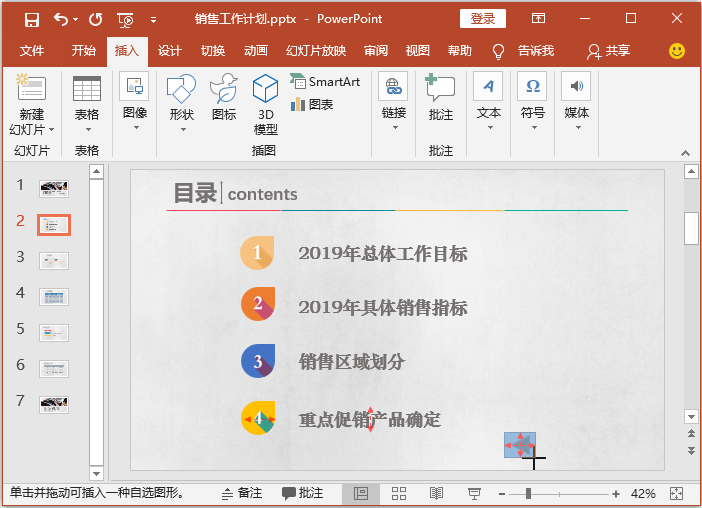
Task: Toggle the 备注 notes pane
Action: coord(242,493)
